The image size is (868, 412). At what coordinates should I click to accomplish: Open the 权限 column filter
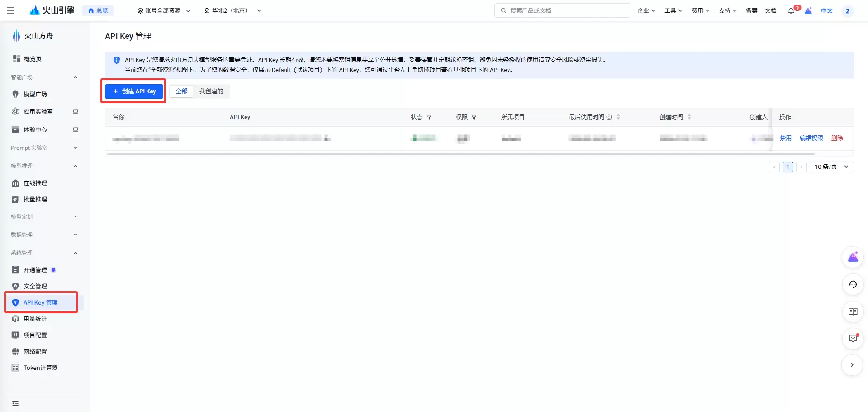pos(474,117)
